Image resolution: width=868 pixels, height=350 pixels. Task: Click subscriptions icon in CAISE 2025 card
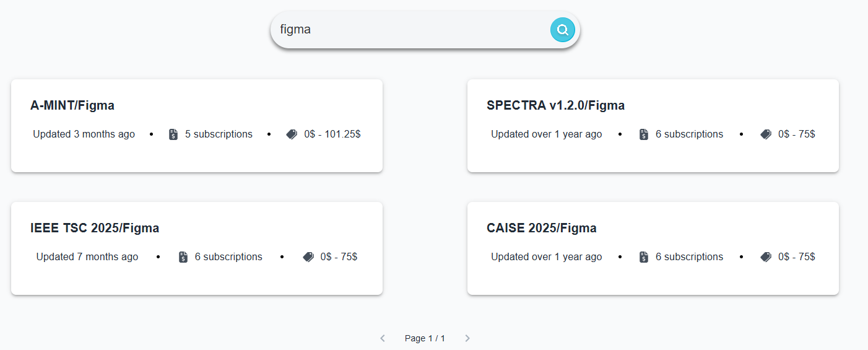coord(644,257)
